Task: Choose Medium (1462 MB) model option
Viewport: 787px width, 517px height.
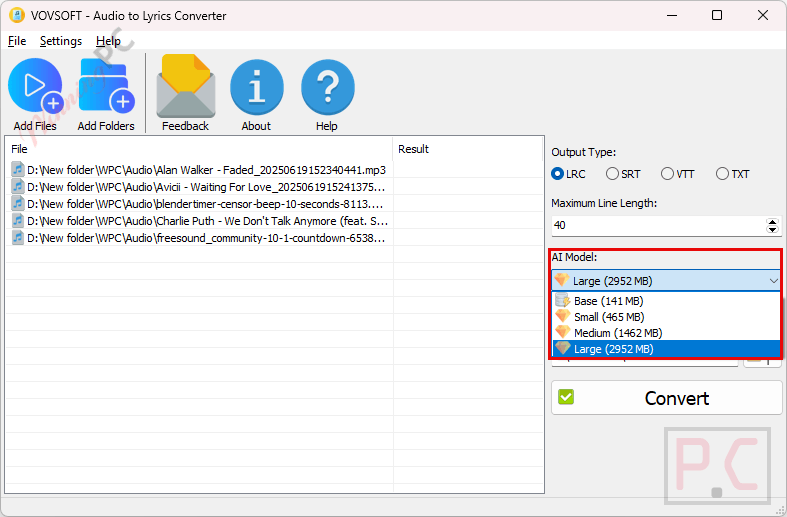Action: (667, 333)
